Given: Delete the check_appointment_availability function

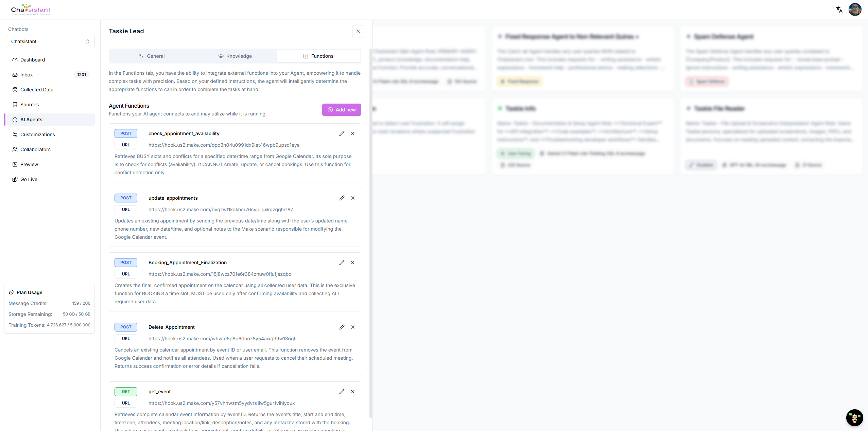Looking at the screenshot, I should (353, 133).
